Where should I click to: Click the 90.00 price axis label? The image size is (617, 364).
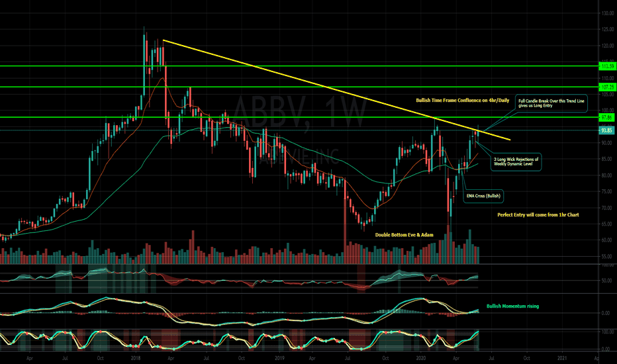(x=608, y=143)
